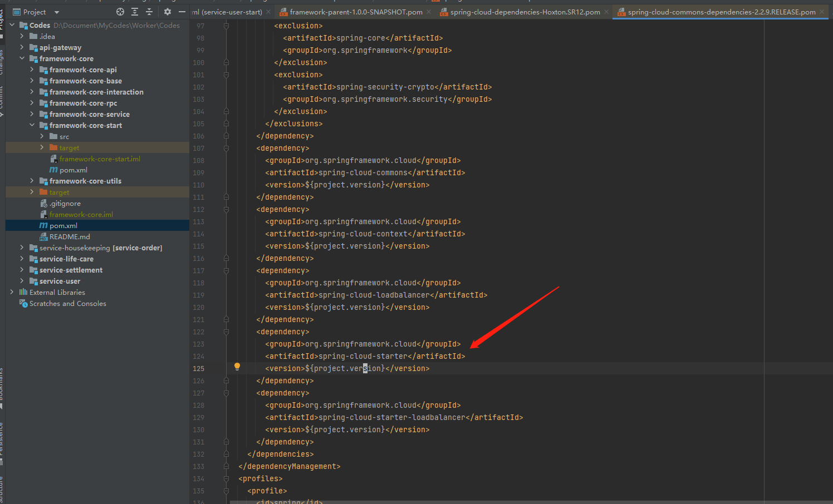Select framework-core.iml file
The height and width of the screenshot is (504, 833).
pyautogui.click(x=81, y=215)
